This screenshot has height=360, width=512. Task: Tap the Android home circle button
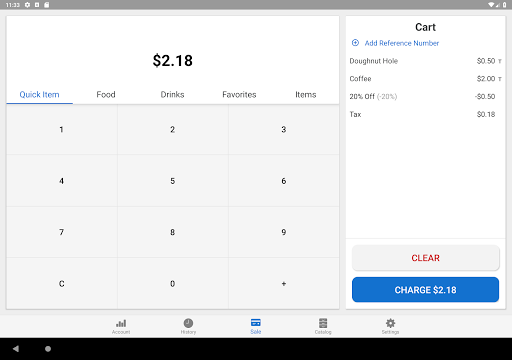pyautogui.click(x=48, y=349)
